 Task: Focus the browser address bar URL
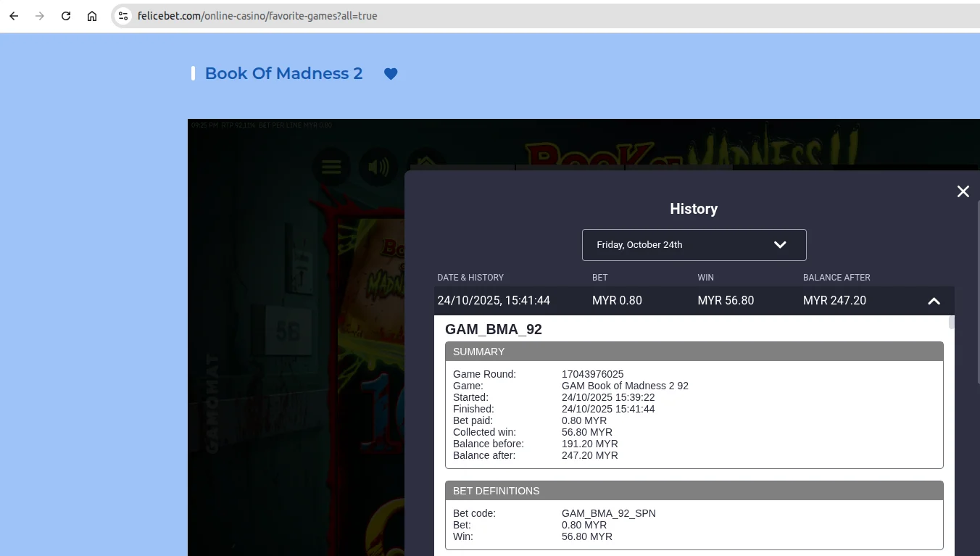pos(257,16)
